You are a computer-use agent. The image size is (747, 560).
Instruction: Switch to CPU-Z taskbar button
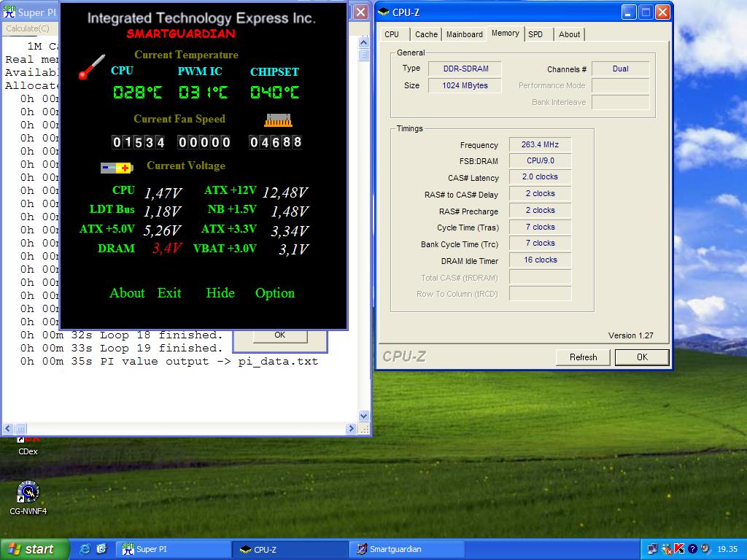(290, 549)
